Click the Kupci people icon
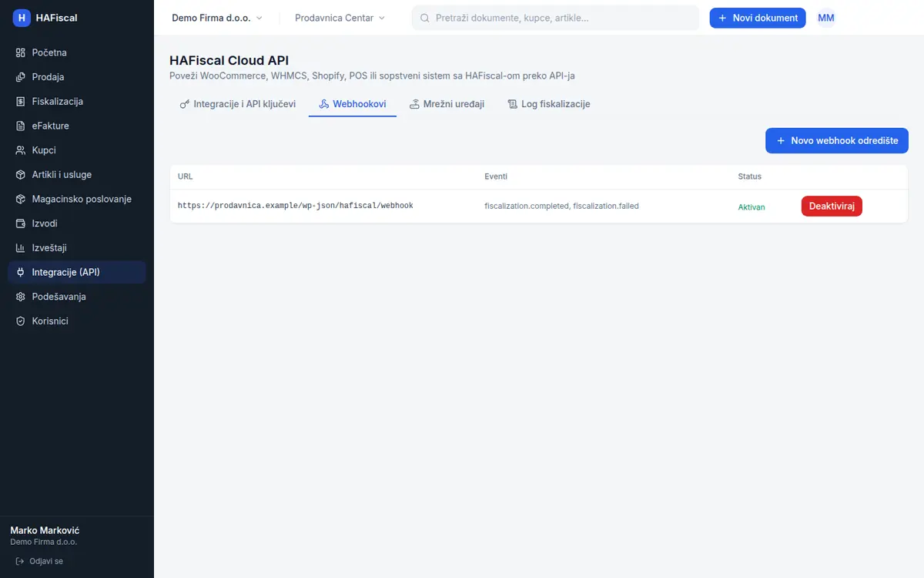 click(21, 150)
